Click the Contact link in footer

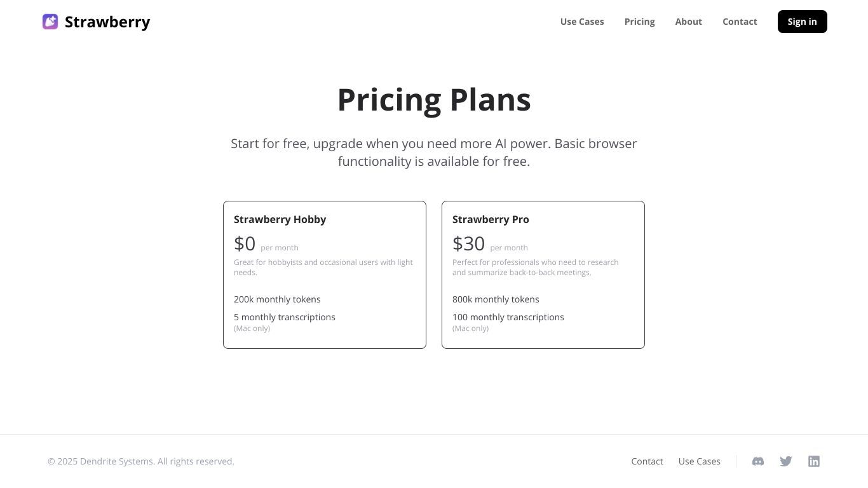tap(647, 461)
